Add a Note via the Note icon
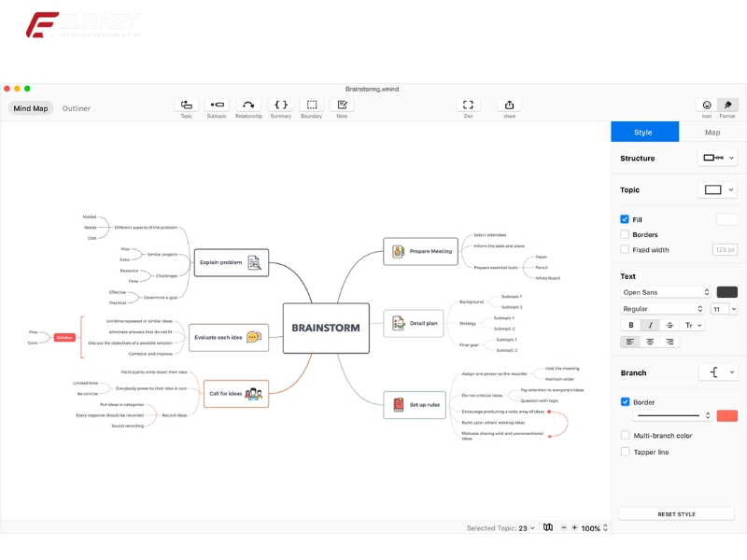The height and width of the screenshot is (560, 747). tap(342, 106)
